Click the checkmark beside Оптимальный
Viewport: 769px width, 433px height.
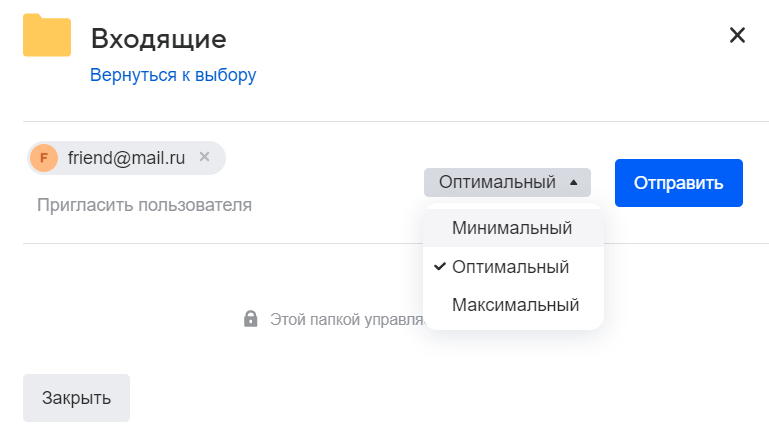coord(439,267)
